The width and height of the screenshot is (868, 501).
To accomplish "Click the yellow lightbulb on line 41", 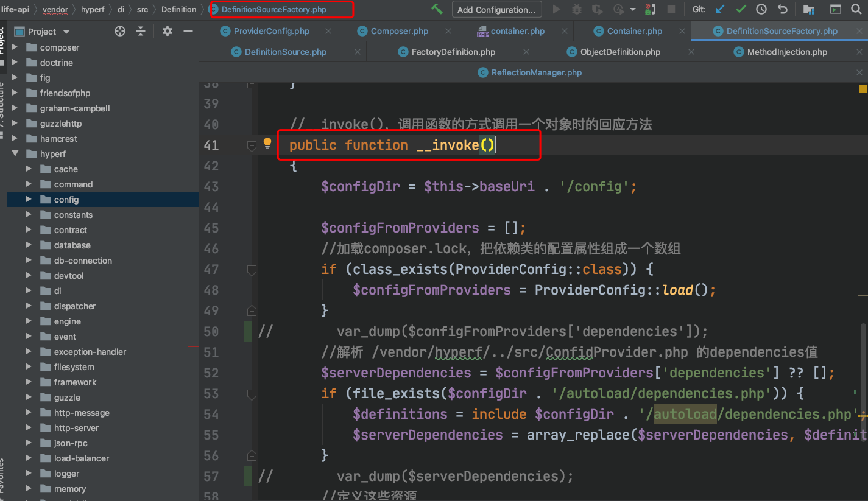I will [267, 144].
